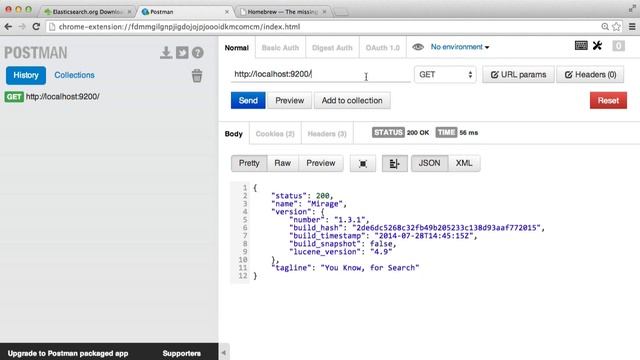This screenshot has width=640, height=360.
Task: Open the GET method dropdown
Action: click(x=445, y=75)
